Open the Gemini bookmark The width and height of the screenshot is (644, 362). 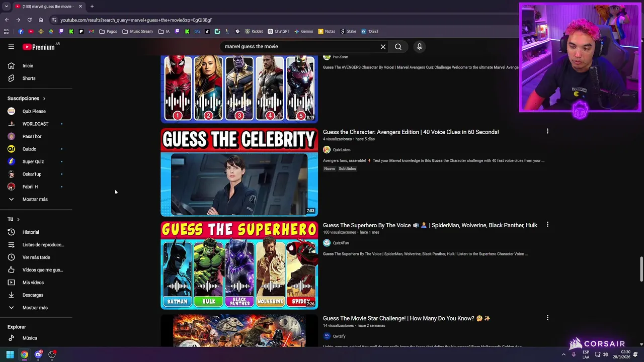point(304,31)
